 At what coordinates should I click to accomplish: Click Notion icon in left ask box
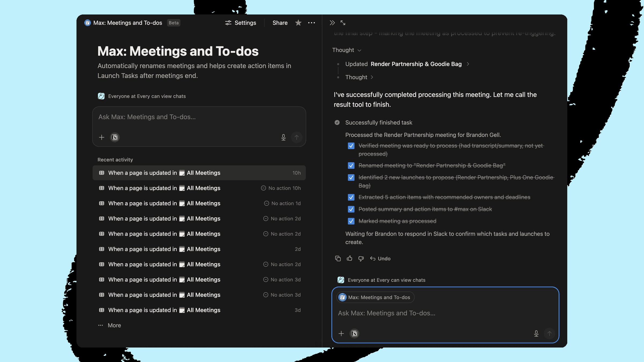pos(115,137)
